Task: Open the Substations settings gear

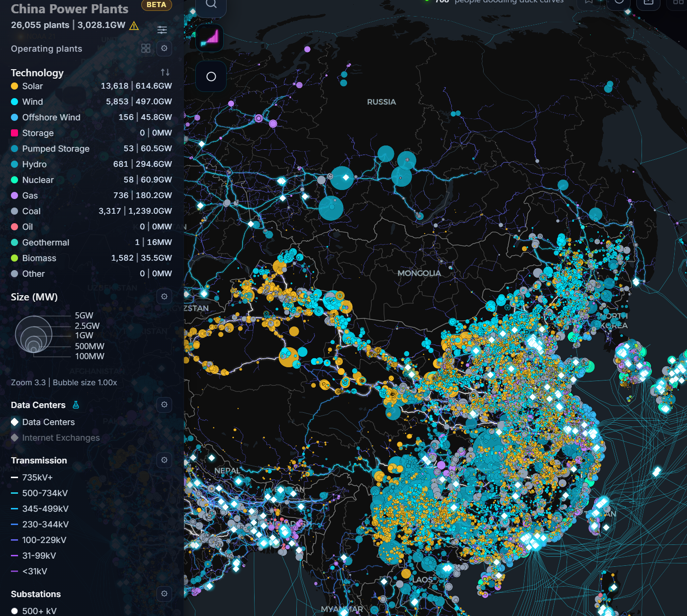Action: pyautogui.click(x=164, y=594)
